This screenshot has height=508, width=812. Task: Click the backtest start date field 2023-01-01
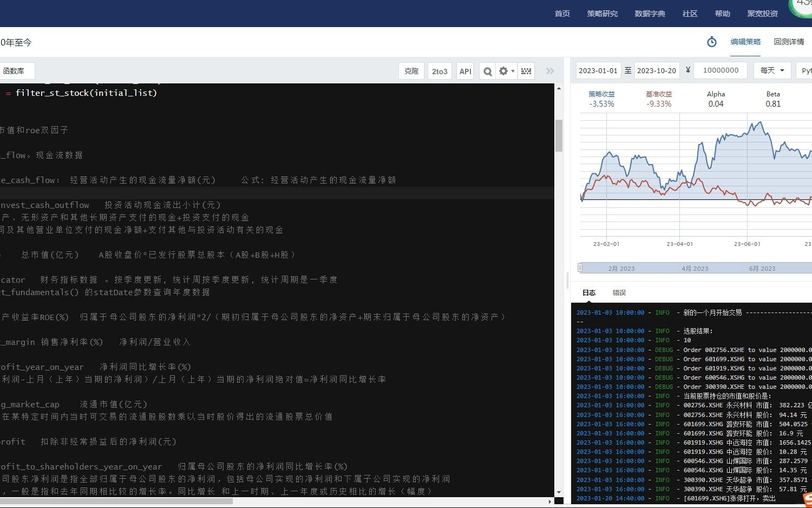pos(598,70)
